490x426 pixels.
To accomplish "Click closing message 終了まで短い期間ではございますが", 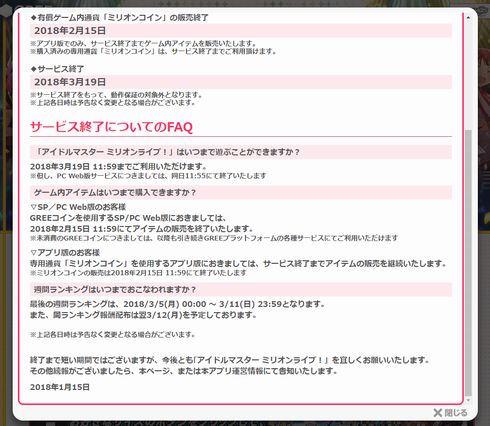I will click(230, 360).
